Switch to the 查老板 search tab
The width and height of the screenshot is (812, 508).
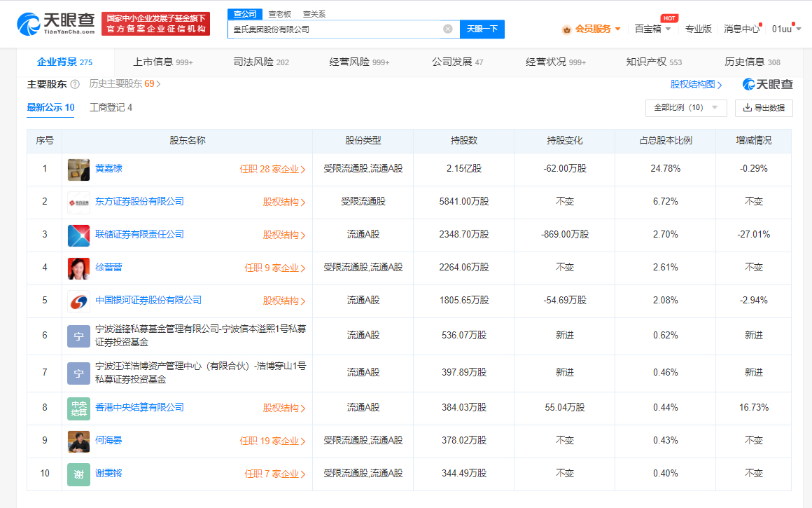coord(279,14)
